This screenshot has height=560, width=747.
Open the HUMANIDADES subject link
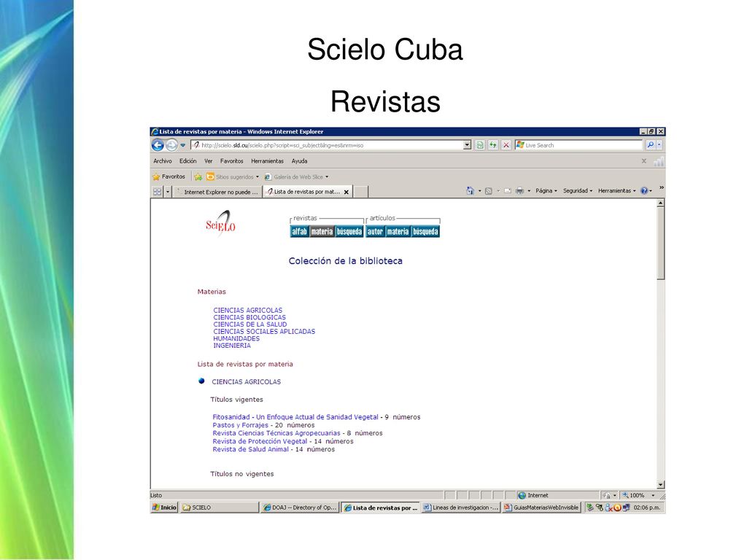236,338
